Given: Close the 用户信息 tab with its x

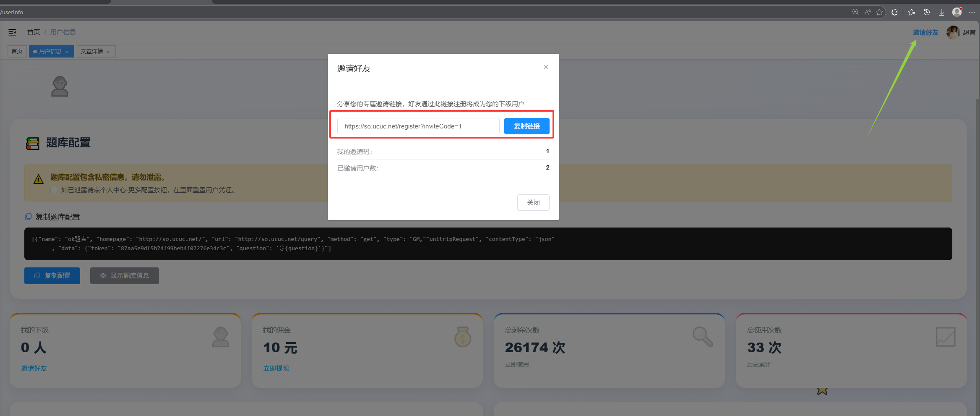Looking at the screenshot, I should [x=67, y=52].
